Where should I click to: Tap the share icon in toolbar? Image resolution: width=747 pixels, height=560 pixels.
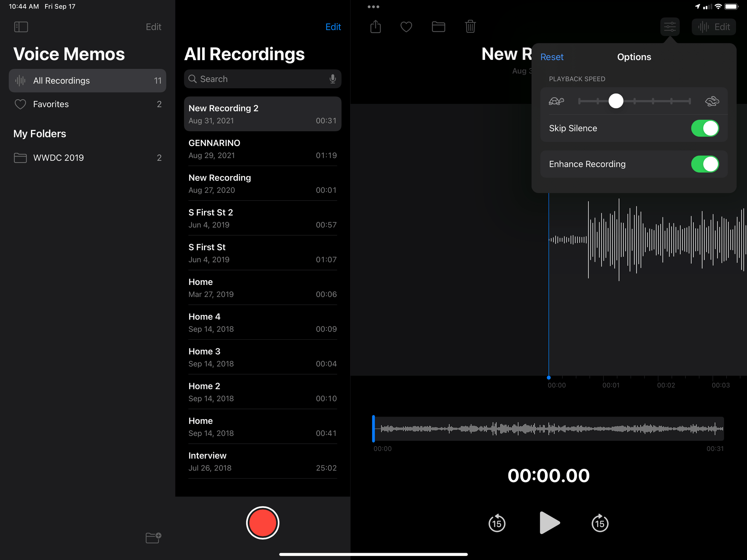tap(375, 27)
